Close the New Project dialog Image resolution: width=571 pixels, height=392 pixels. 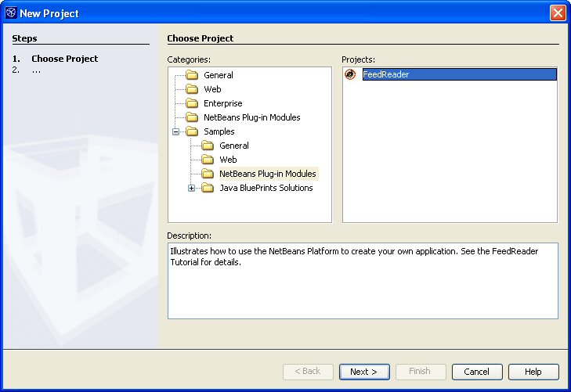(558, 13)
